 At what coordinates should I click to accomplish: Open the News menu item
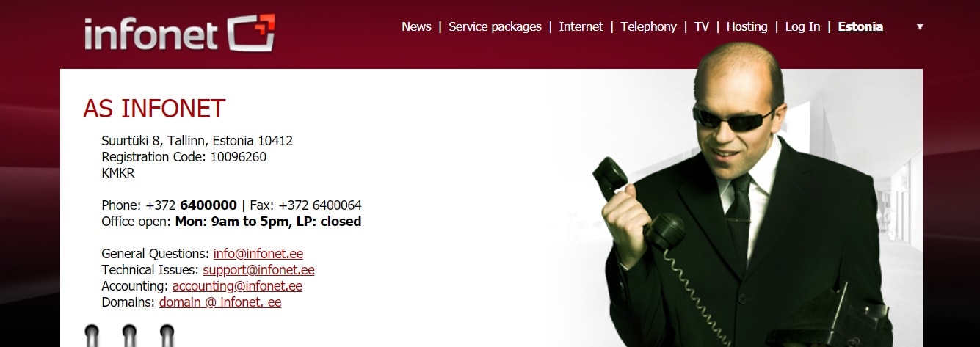(x=416, y=26)
